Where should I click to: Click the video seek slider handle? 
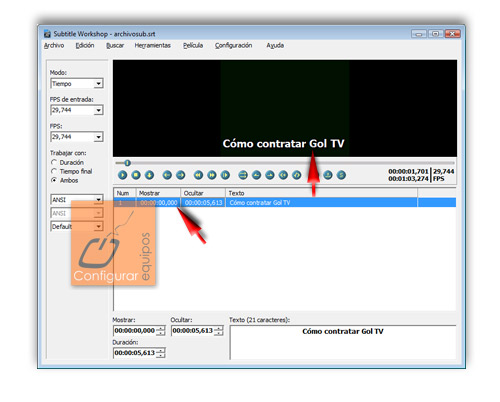(127, 163)
